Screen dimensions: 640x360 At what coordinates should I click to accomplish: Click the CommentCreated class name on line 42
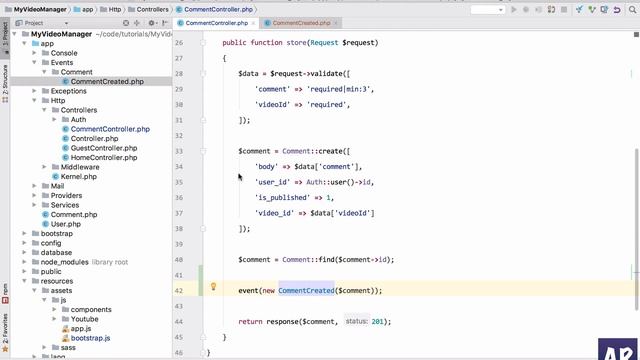(307, 291)
